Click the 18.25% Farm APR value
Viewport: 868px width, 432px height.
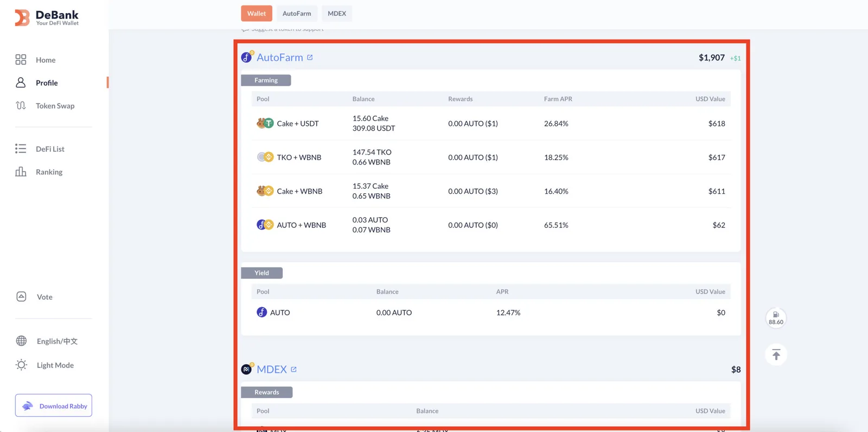556,157
